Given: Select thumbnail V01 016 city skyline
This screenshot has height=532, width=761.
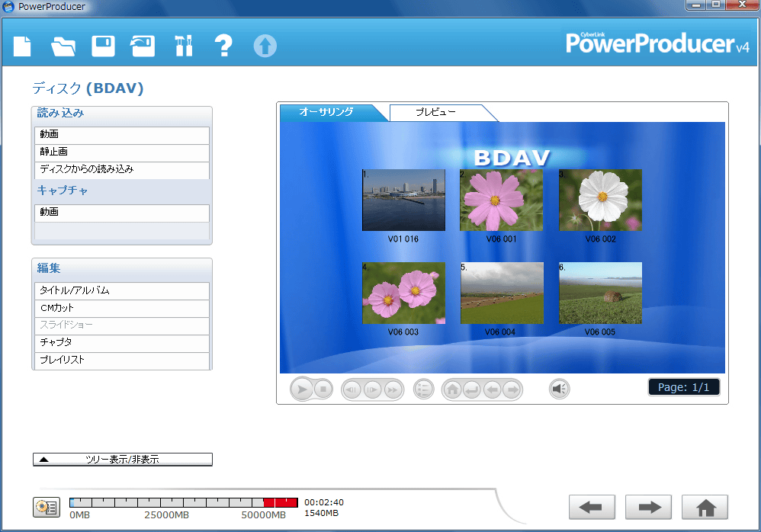Looking at the screenshot, I should [403, 200].
